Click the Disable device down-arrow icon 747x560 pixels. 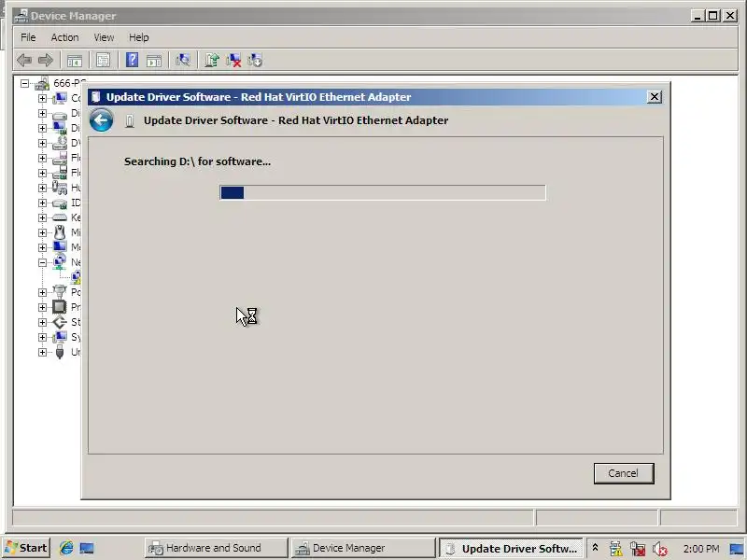click(255, 60)
